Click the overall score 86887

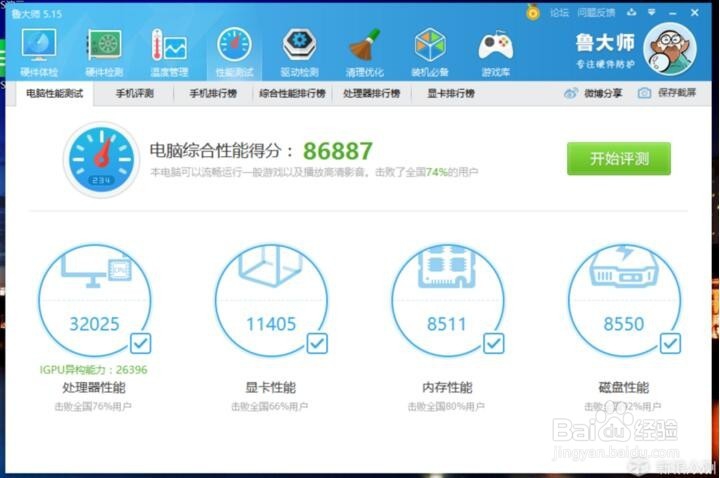(338, 151)
